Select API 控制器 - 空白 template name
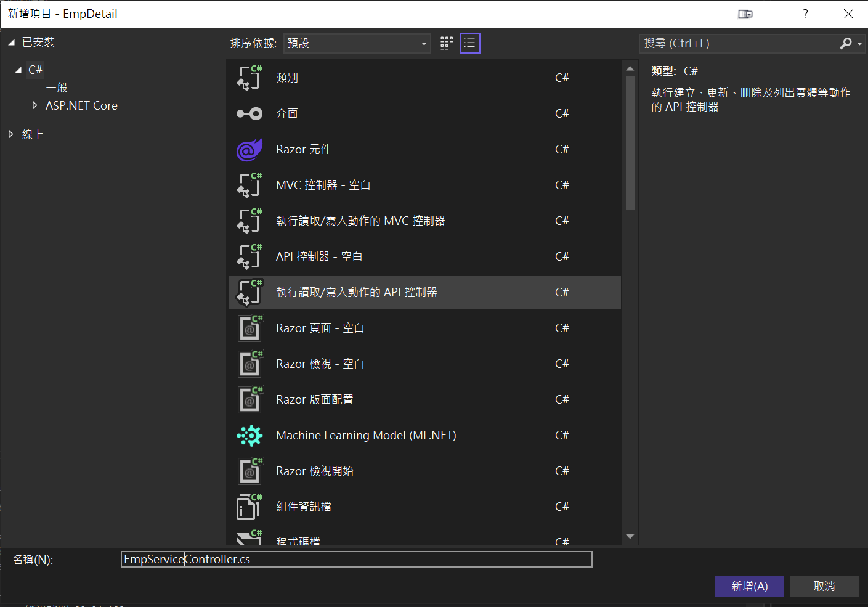This screenshot has height=607, width=868. pyautogui.click(x=319, y=256)
